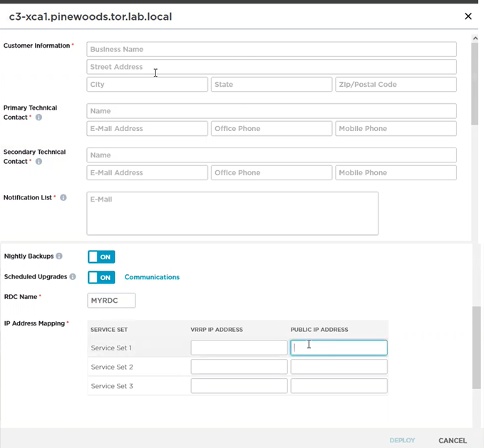Screen dimensions: 484x448
Task: Click info icon beside Primary Technical Contact
Action: click(38, 118)
